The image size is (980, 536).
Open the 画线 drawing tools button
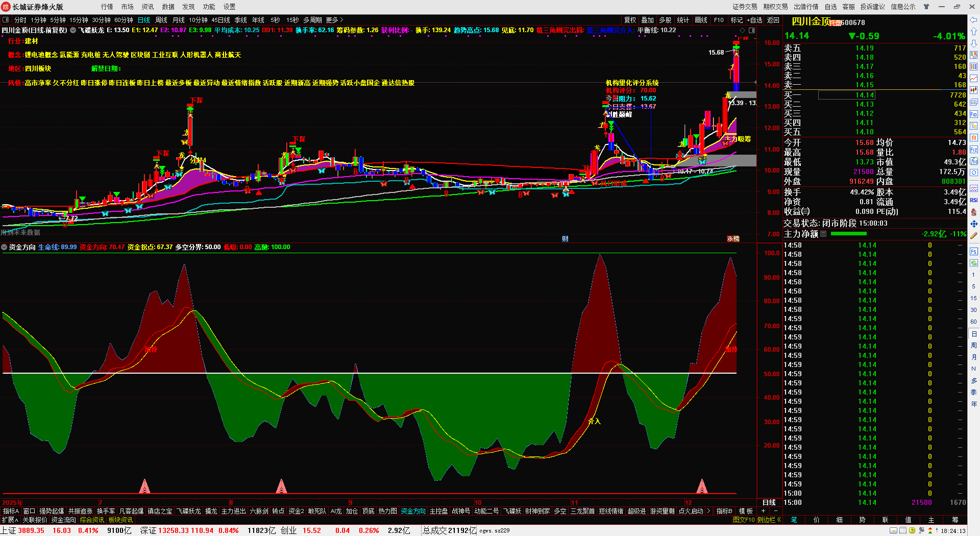point(701,20)
